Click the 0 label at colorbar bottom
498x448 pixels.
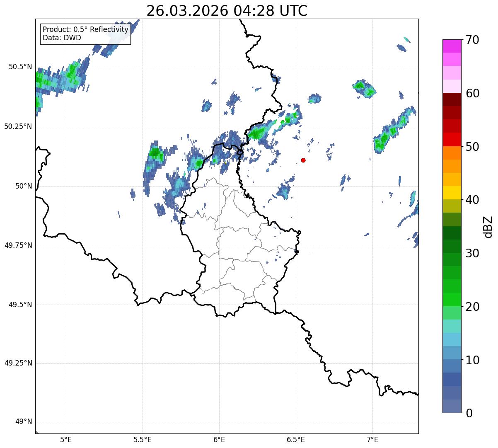pyautogui.click(x=469, y=413)
